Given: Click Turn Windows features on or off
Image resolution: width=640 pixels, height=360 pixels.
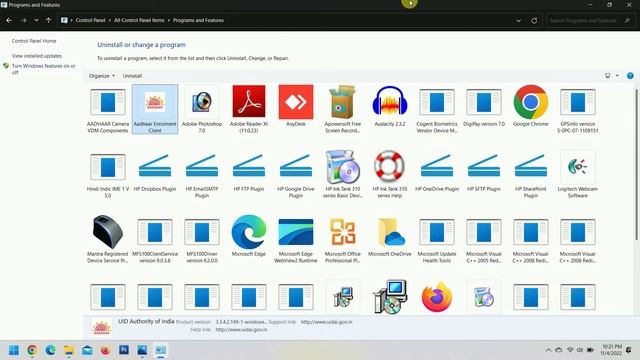Looking at the screenshot, I should click(43, 69).
